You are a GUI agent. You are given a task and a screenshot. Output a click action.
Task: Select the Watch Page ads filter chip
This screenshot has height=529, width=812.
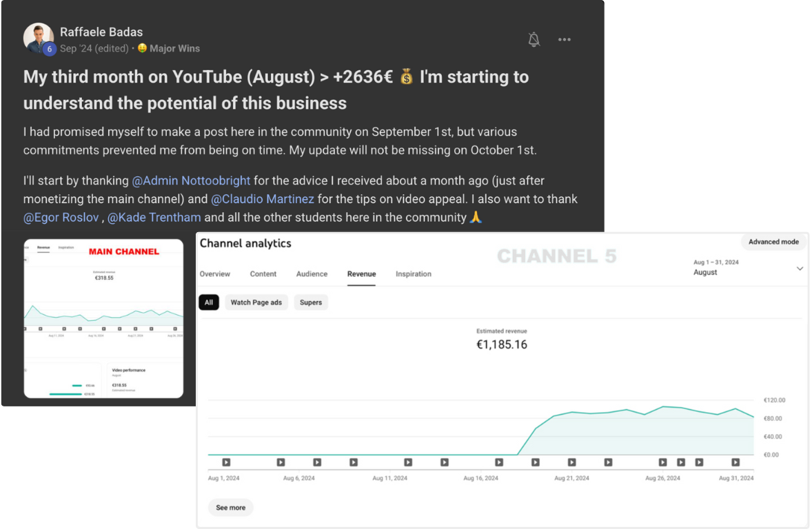tap(256, 302)
